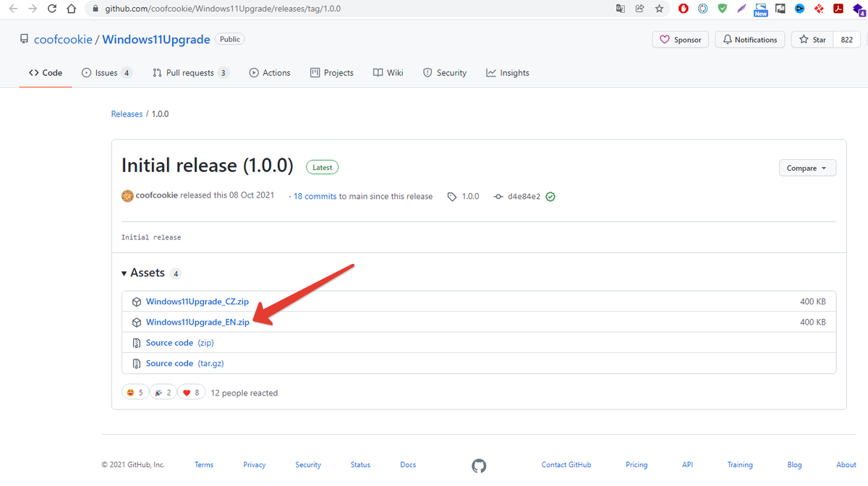Click the heart reaction with 8

tap(191, 393)
